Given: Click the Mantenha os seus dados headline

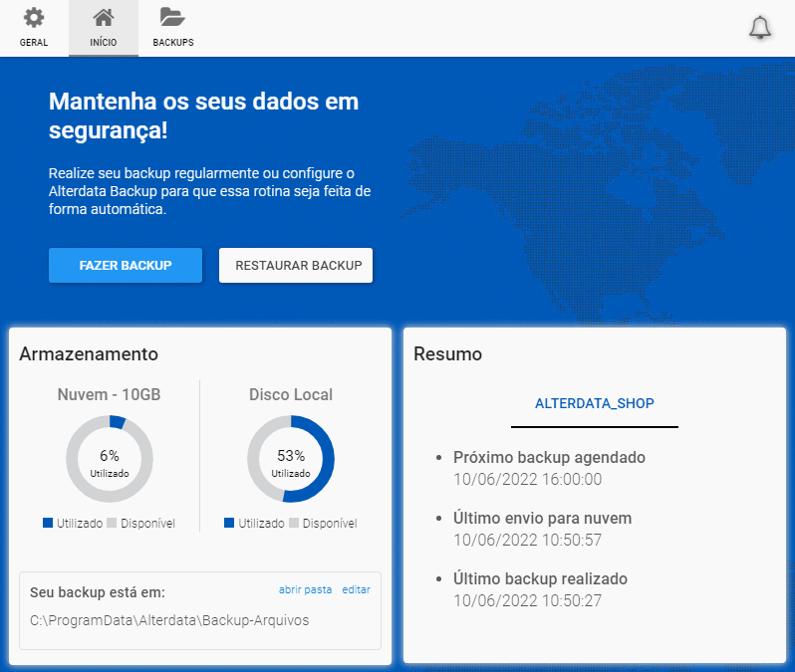Looking at the screenshot, I should coord(204,116).
